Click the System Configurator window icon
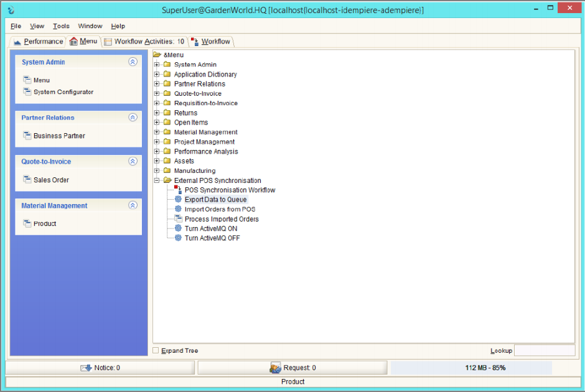The image size is (585, 392). point(27,91)
